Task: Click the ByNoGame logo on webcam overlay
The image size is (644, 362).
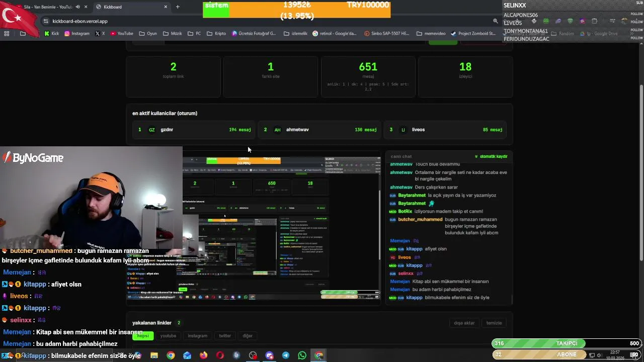Action: coord(33,158)
